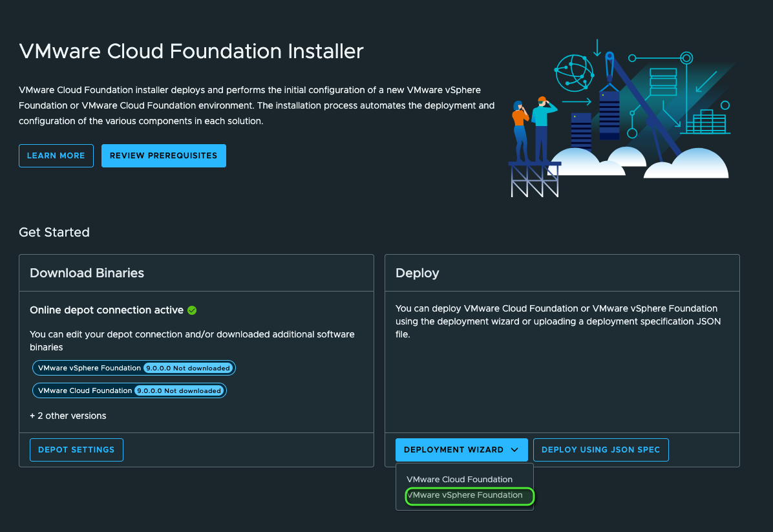Click the chevron arrow on Deployment Wizard
Screen dimensions: 773x532
(x=514, y=450)
